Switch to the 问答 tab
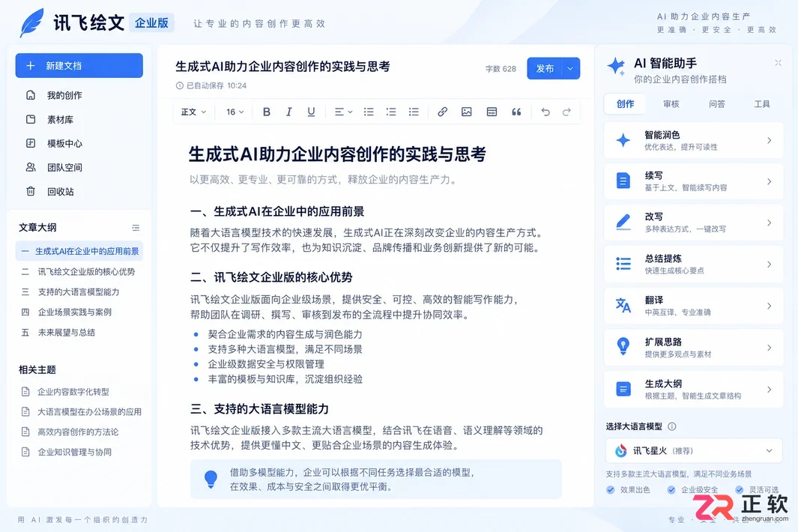 coord(716,104)
